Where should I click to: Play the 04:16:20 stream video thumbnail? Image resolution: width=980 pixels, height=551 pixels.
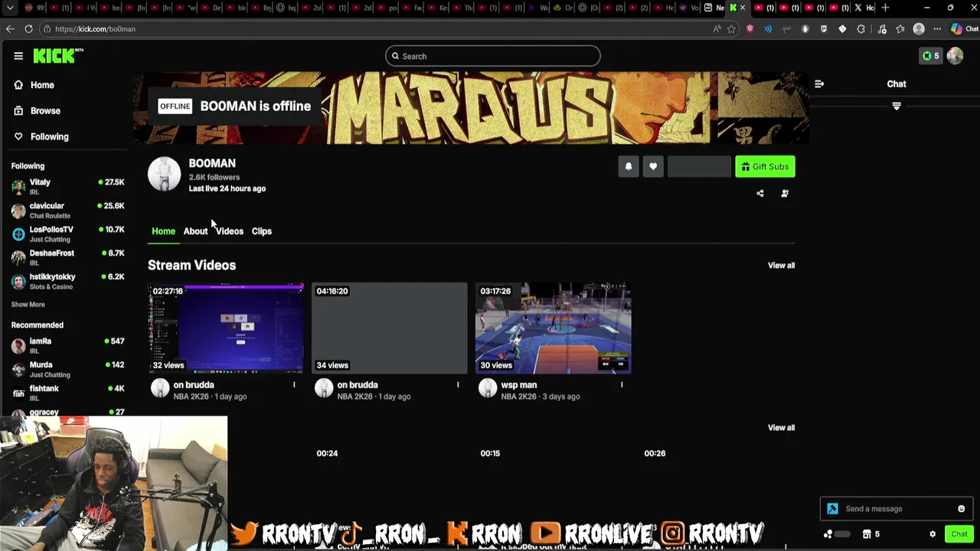tap(389, 328)
